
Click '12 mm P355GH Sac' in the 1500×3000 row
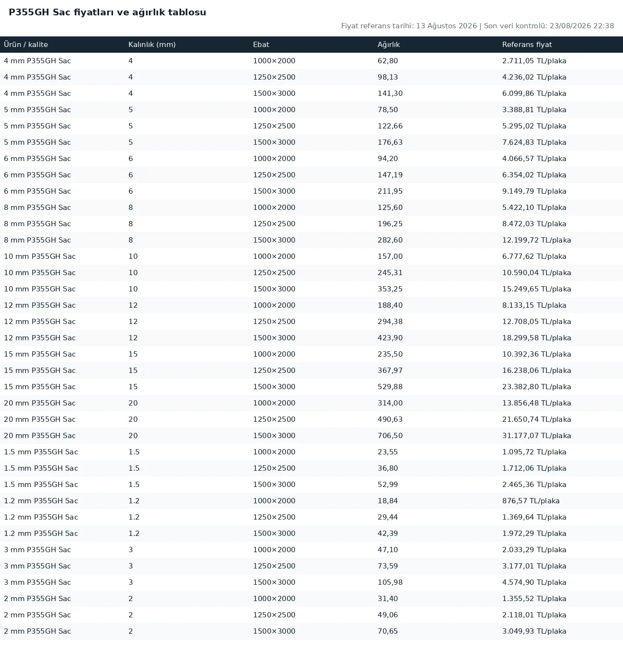pyautogui.click(x=40, y=338)
